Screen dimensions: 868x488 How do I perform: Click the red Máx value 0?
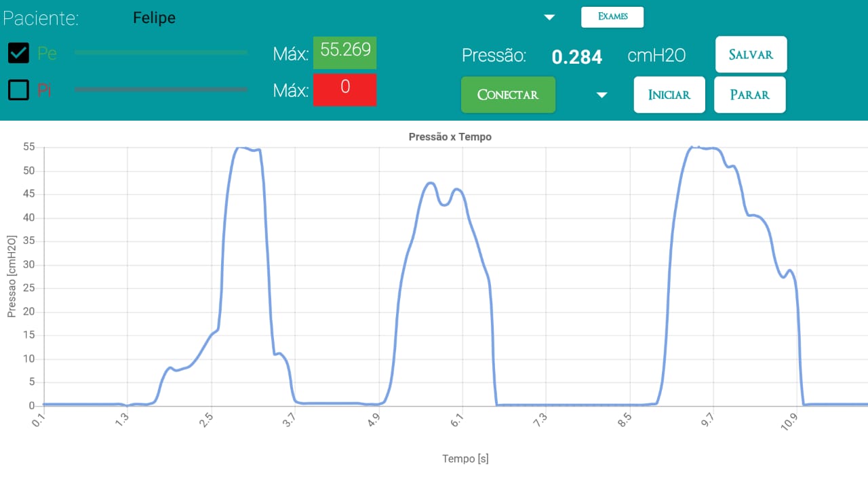point(345,89)
